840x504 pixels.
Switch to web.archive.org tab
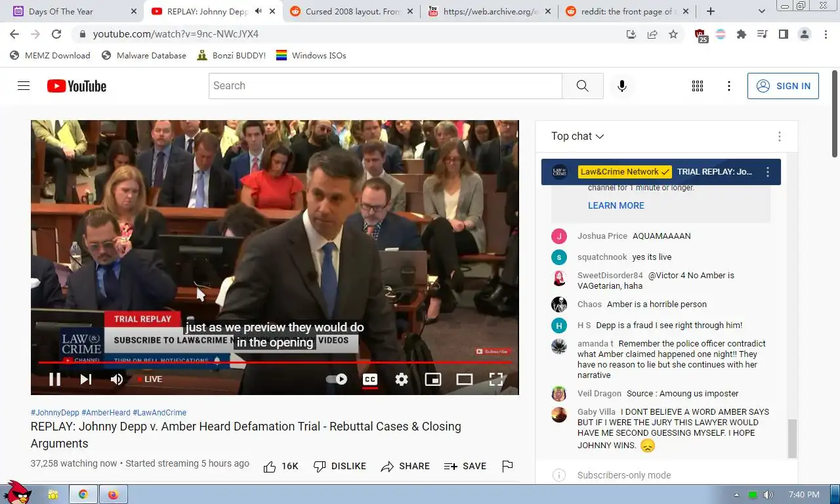(490, 11)
